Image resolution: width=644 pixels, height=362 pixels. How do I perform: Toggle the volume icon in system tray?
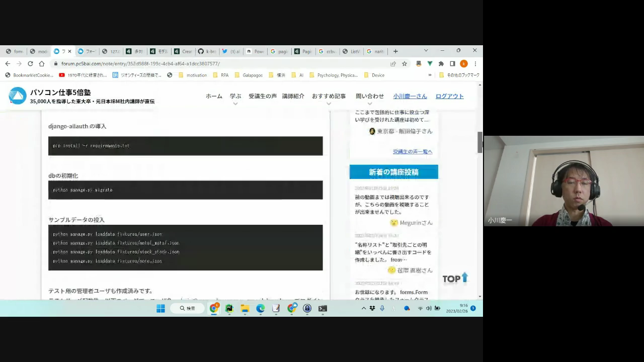coord(429,308)
